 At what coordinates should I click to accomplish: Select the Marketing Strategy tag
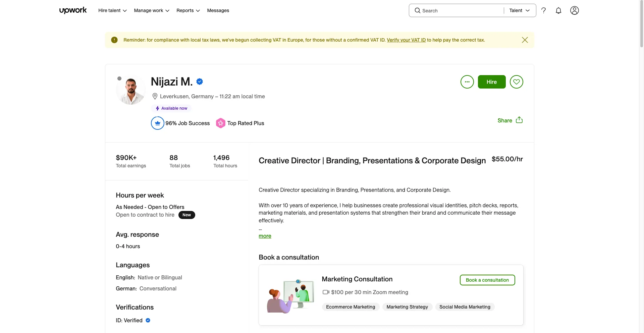[x=407, y=307]
